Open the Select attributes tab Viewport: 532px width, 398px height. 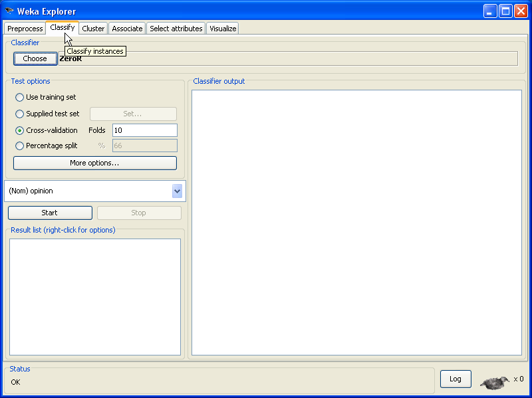(176, 29)
